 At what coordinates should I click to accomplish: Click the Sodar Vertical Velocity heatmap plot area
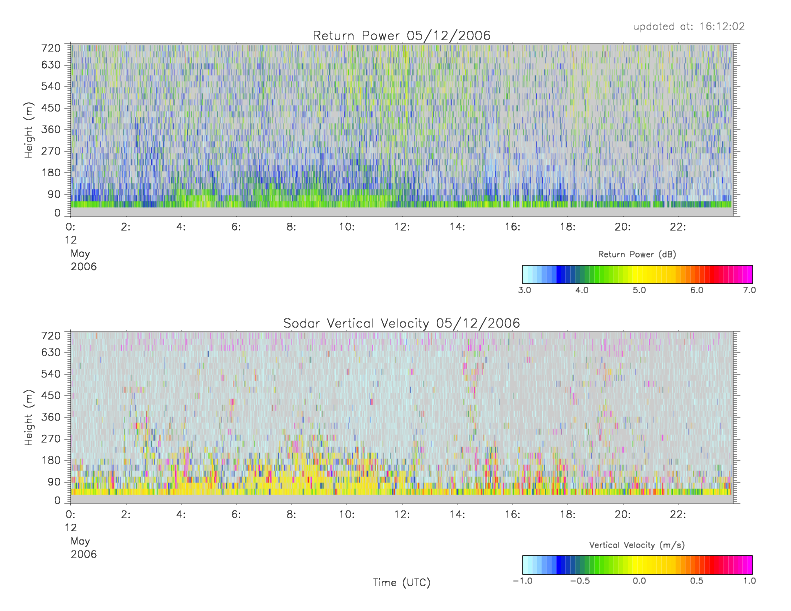pyautogui.click(x=402, y=417)
